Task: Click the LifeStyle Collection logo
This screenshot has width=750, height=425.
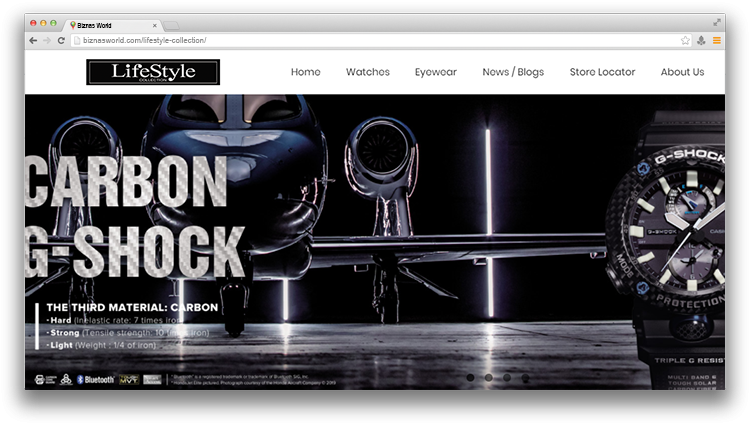Action: [x=153, y=72]
